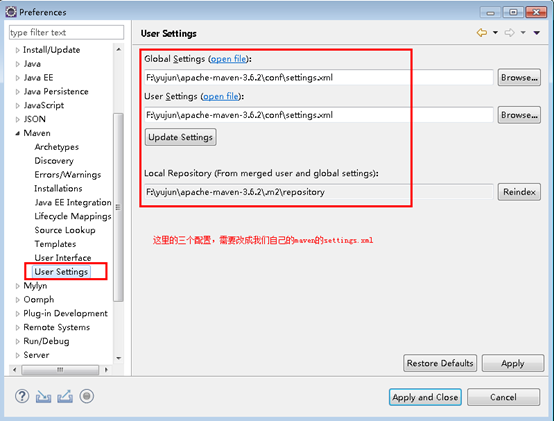This screenshot has width=554, height=421.
Task: Expand the Plug-in Development node
Action: (17, 314)
